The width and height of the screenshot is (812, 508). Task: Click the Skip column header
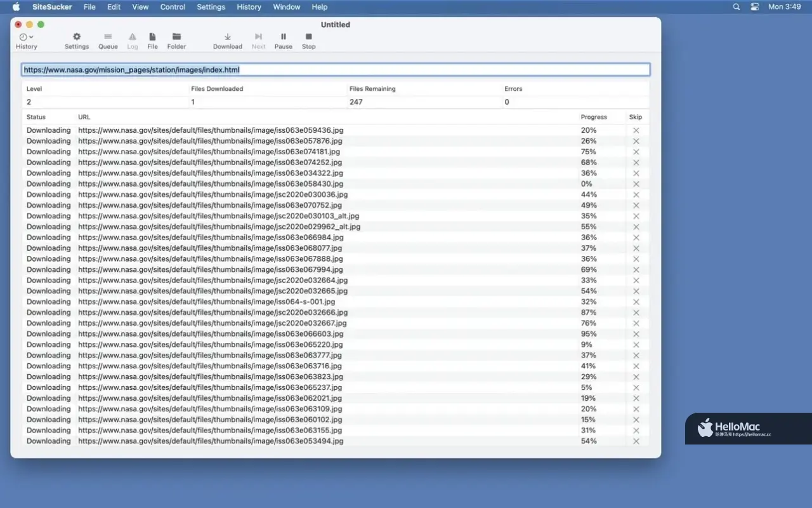(636, 117)
